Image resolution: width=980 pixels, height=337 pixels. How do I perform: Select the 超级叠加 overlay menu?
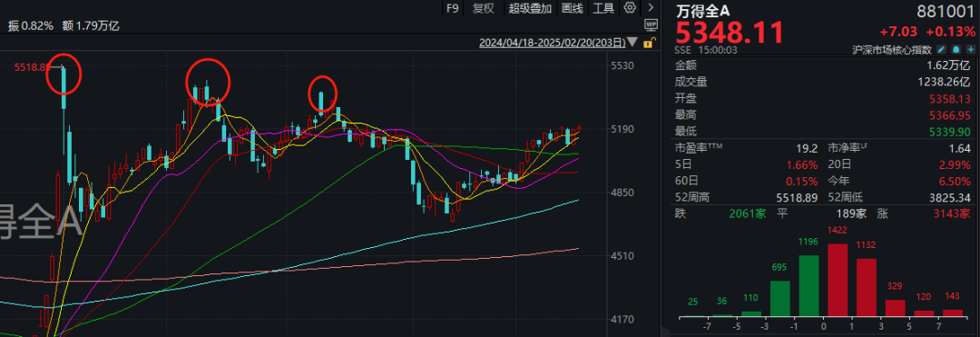tap(530, 7)
